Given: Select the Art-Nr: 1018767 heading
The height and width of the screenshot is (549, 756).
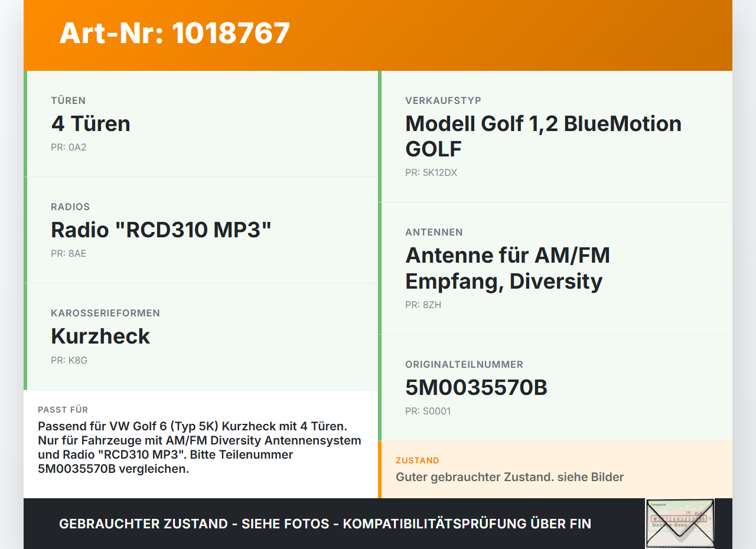Looking at the screenshot, I should pyautogui.click(x=175, y=33).
